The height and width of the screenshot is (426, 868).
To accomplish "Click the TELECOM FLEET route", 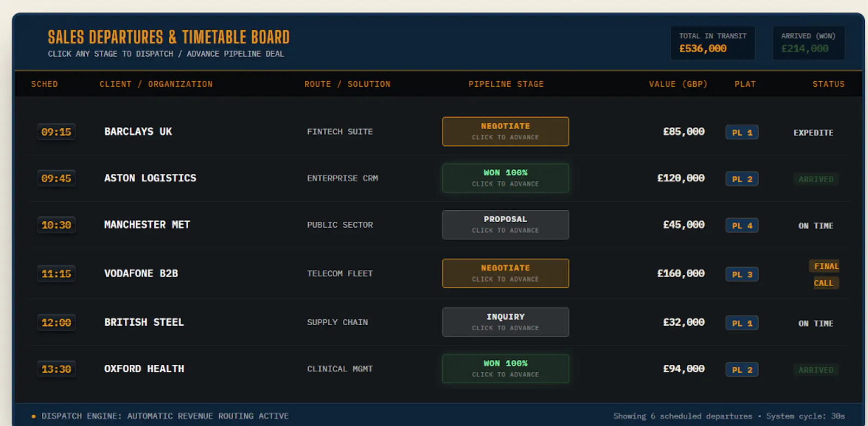I will pos(340,274).
